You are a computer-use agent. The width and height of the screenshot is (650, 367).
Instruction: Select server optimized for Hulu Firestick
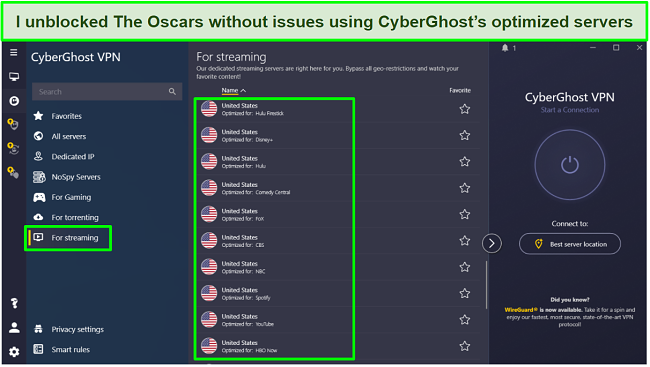[338, 109]
